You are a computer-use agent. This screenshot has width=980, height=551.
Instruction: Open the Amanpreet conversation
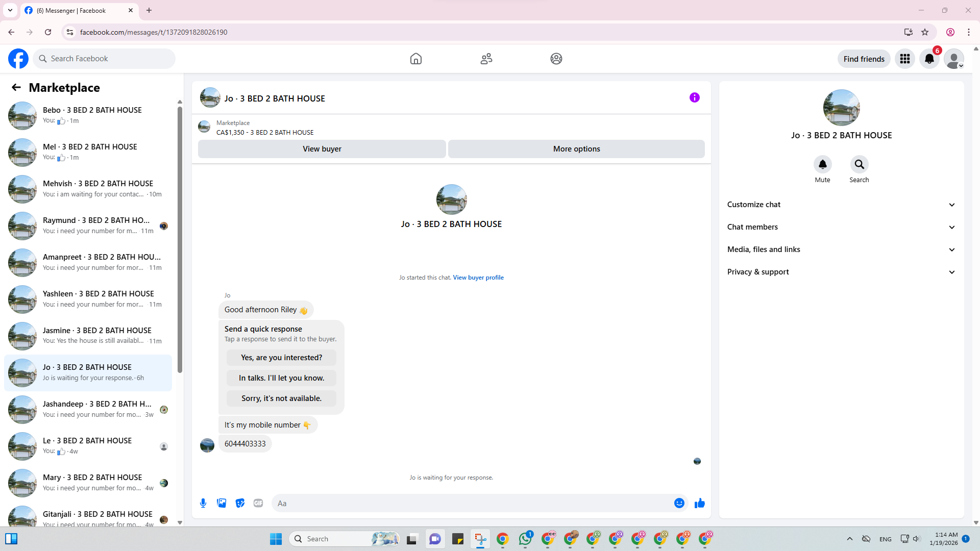click(x=88, y=262)
